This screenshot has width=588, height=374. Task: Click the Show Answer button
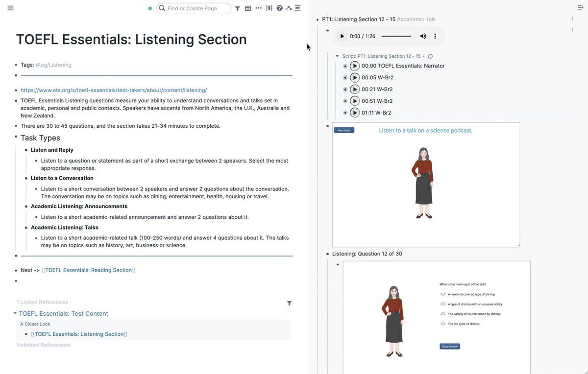point(450,347)
